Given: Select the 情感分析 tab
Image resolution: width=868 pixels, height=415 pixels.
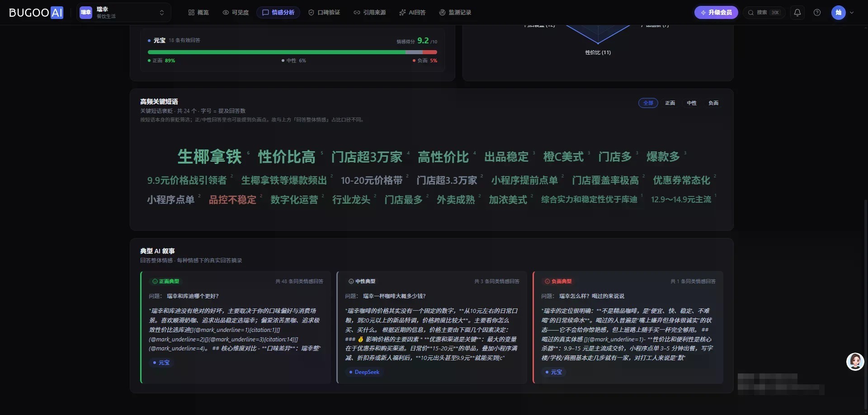Looking at the screenshot, I should [278, 13].
